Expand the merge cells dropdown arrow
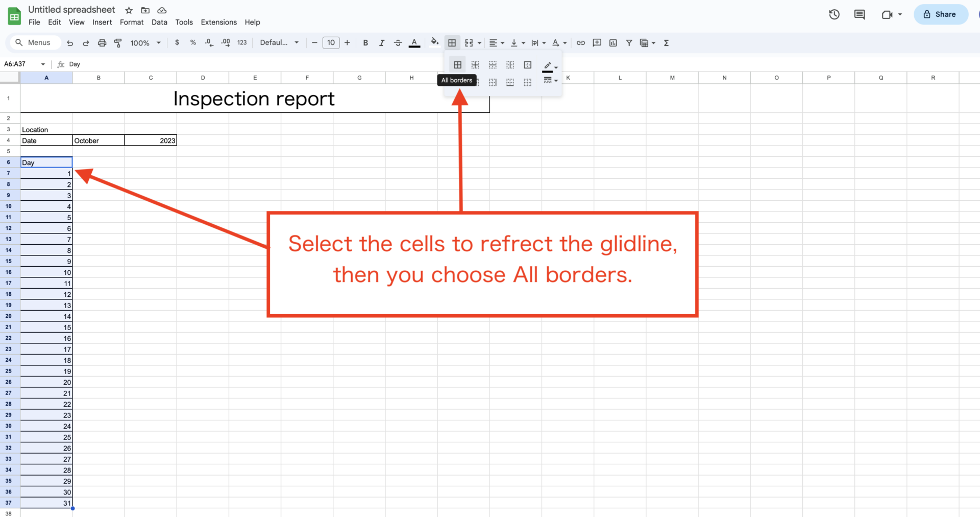This screenshot has height=517, width=980. 479,43
